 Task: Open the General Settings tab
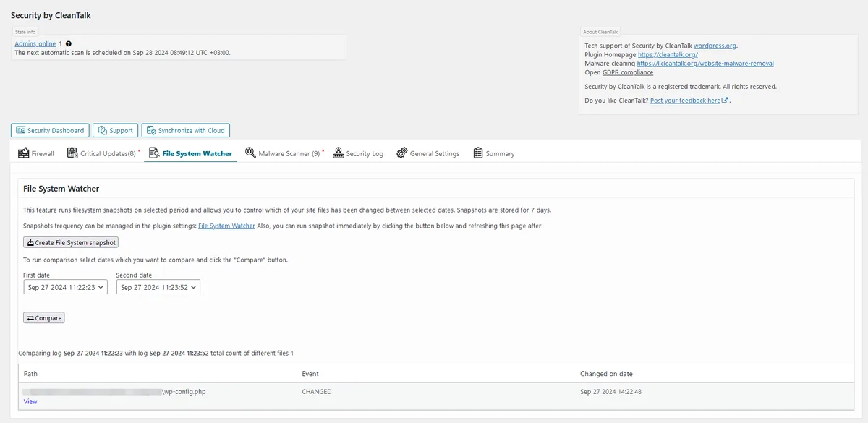427,153
